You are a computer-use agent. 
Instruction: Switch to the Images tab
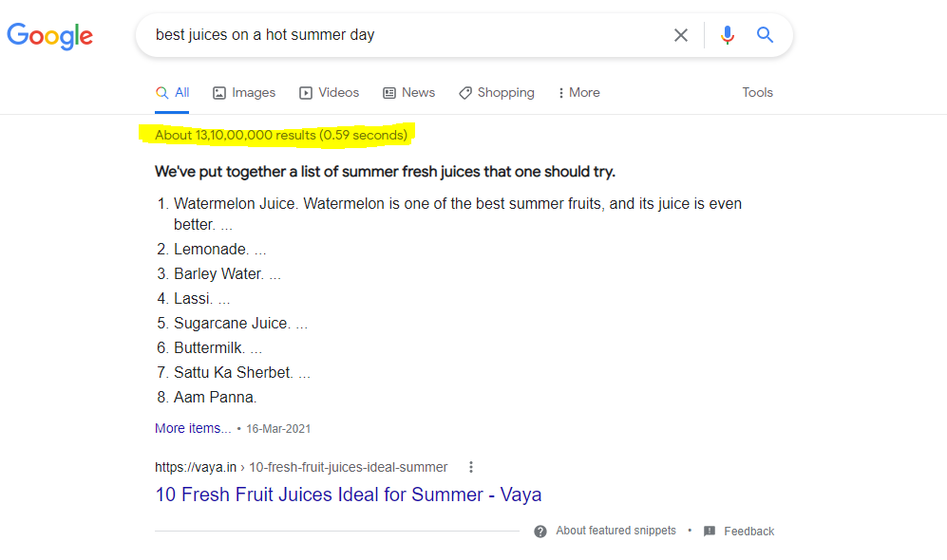point(244,93)
